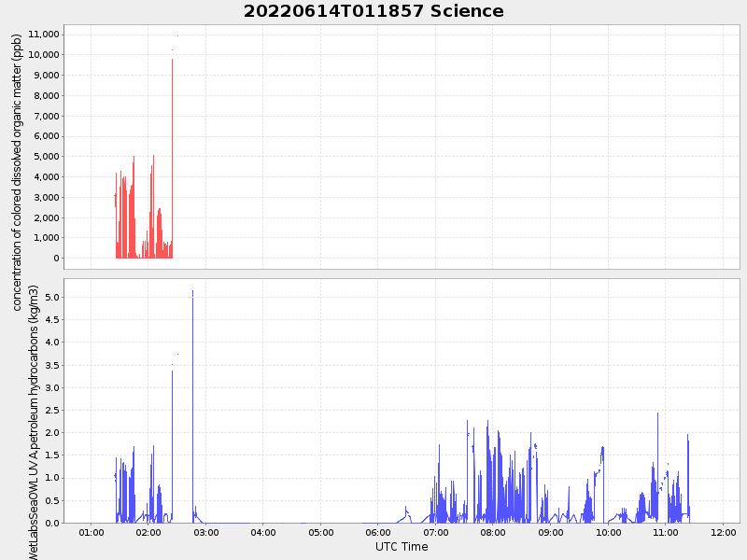Click the 09:00 time tick label

[551, 532]
